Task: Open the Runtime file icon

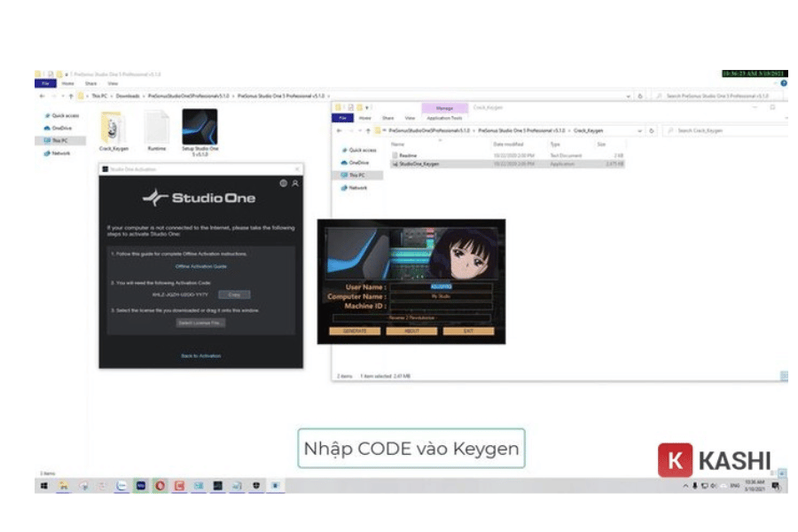Action: pyautogui.click(x=157, y=129)
